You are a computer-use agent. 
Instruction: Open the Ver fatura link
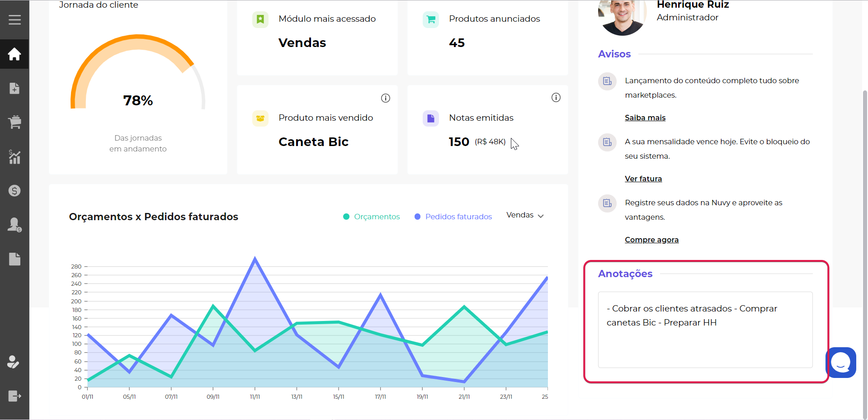643,179
